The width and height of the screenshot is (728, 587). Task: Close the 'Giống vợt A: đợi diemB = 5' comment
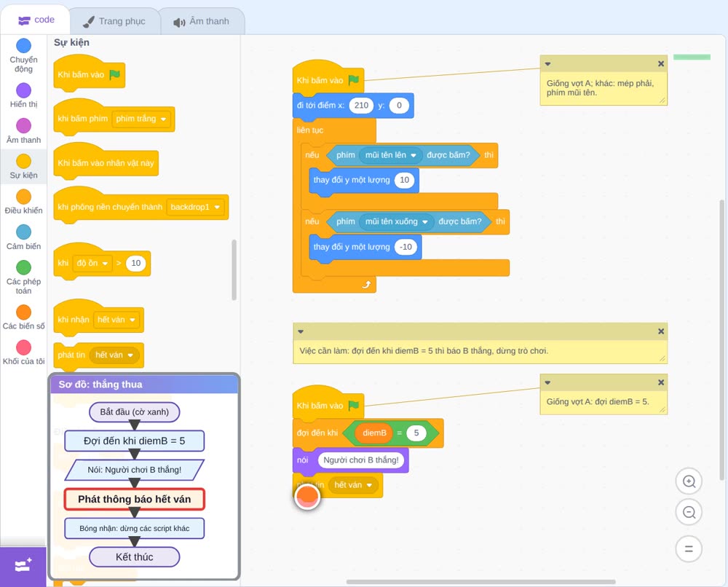[661, 382]
